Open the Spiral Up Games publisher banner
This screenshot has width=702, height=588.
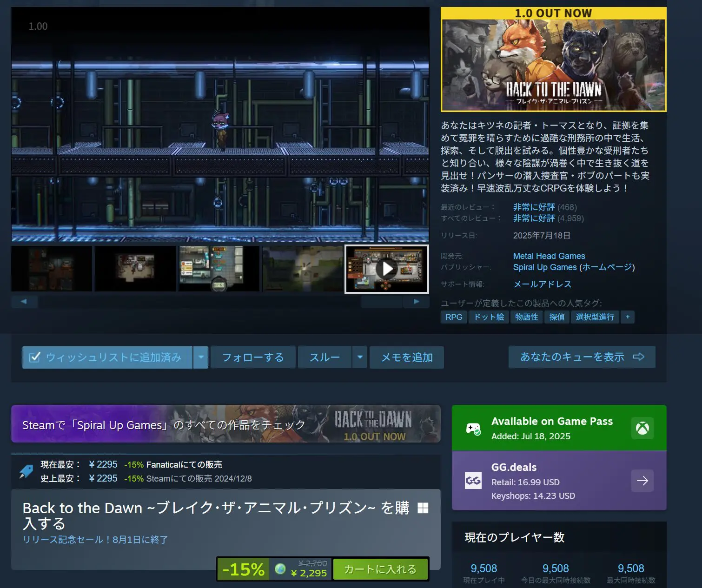(225, 424)
